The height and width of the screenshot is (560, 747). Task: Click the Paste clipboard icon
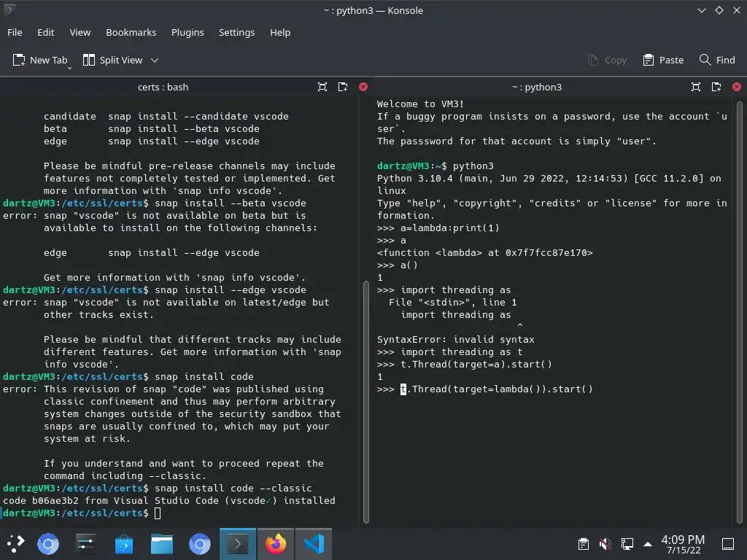click(x=648, y=60)
